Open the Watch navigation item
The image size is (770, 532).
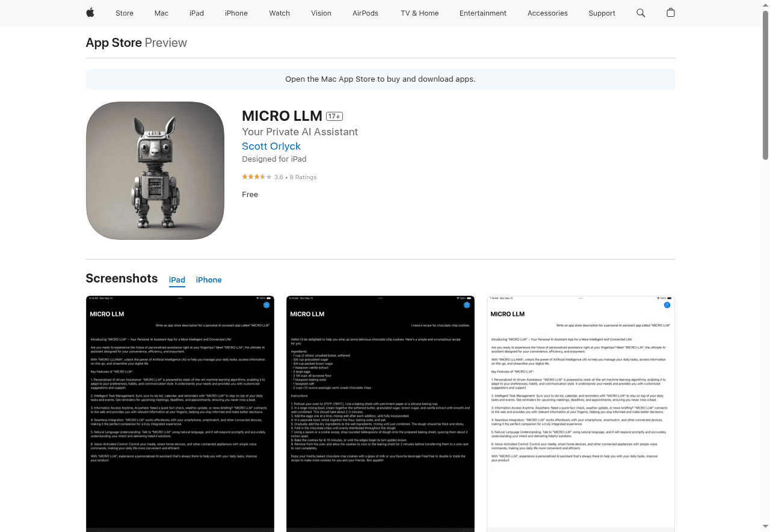pyautogui.click(x=279, y=13)
